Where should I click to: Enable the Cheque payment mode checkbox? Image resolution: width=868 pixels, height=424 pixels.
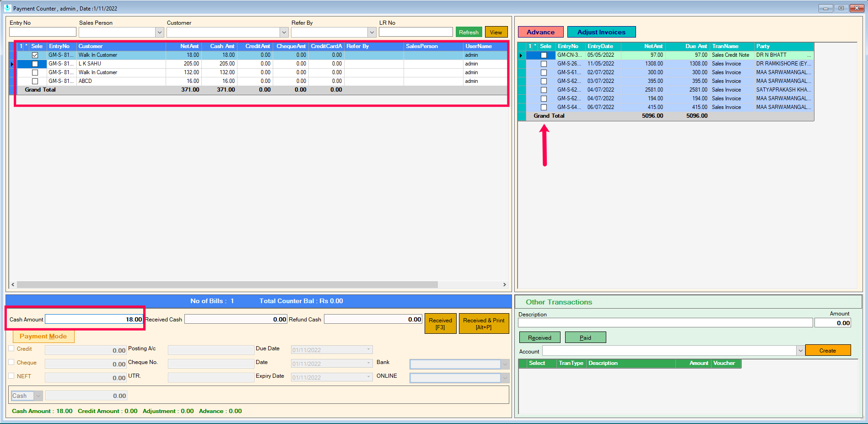(11, 362)
